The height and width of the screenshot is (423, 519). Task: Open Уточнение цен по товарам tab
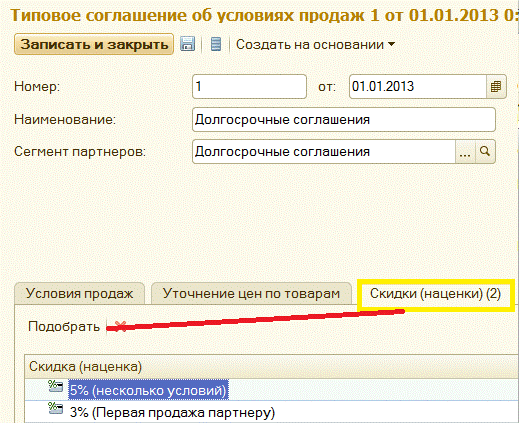[251, 294]
